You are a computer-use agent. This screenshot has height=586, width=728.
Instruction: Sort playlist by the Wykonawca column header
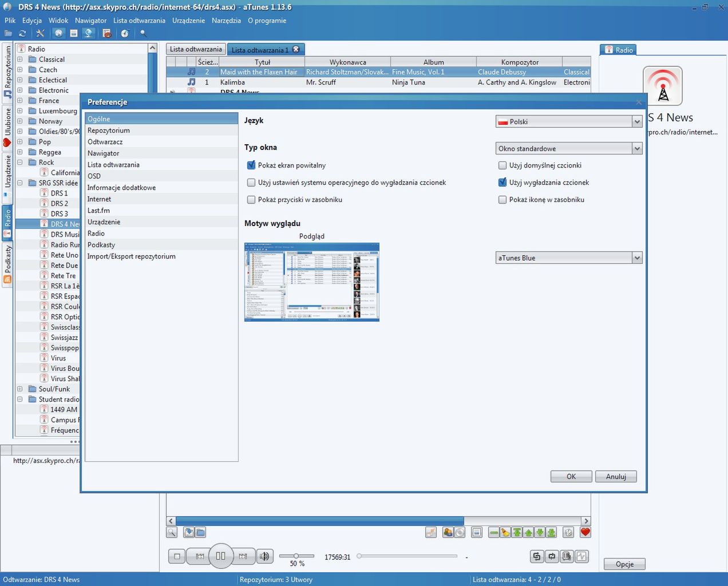[x=347, y=62]
